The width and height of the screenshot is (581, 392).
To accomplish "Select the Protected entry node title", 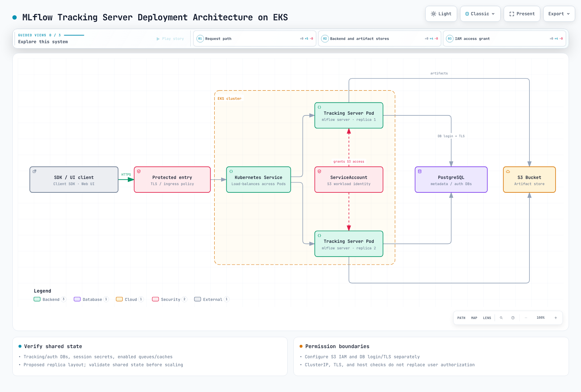I will coord(172,177).
